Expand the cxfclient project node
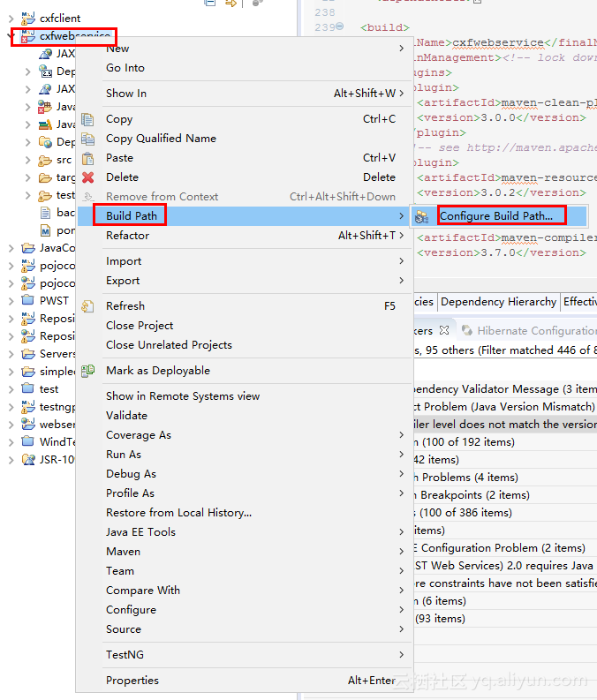Image resolution: width=597 pixels, height=700 pixels. tap(11, 19)
